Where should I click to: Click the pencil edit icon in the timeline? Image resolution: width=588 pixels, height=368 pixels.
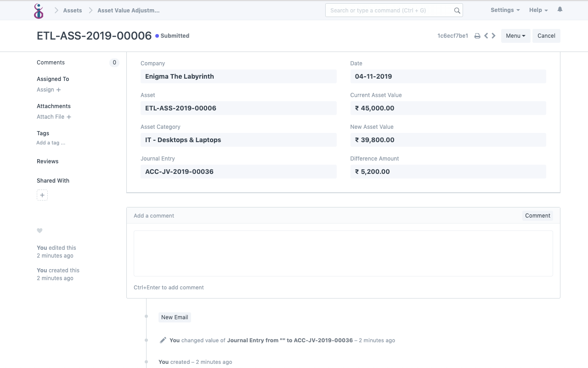pyautogui.click(x=163, y=339)
